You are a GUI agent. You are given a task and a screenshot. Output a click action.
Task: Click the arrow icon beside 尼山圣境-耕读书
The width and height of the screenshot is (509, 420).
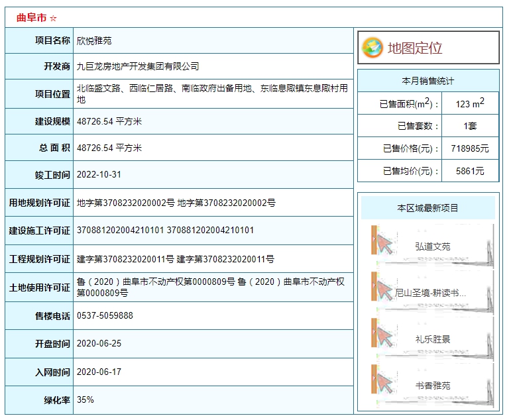click(x=384, y=291)
